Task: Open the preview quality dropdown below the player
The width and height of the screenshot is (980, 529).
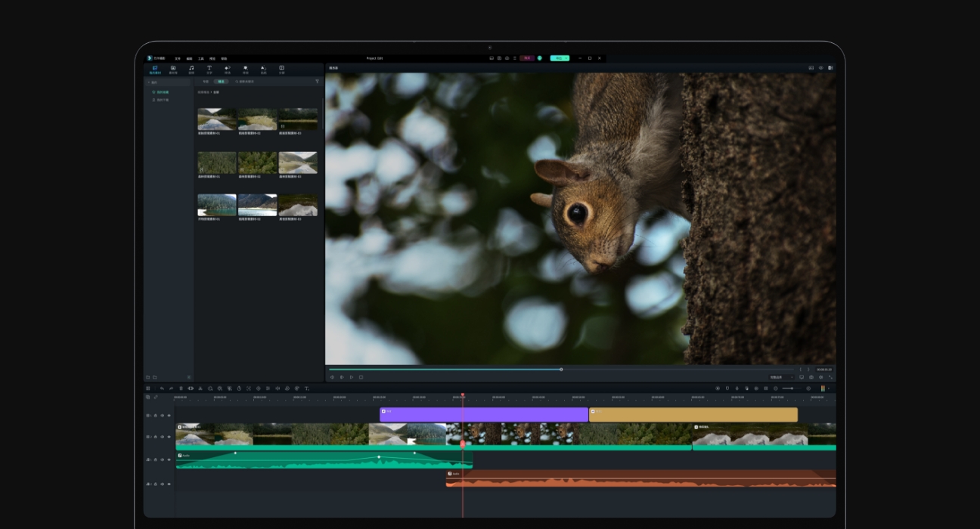Action: coord(781,377)
